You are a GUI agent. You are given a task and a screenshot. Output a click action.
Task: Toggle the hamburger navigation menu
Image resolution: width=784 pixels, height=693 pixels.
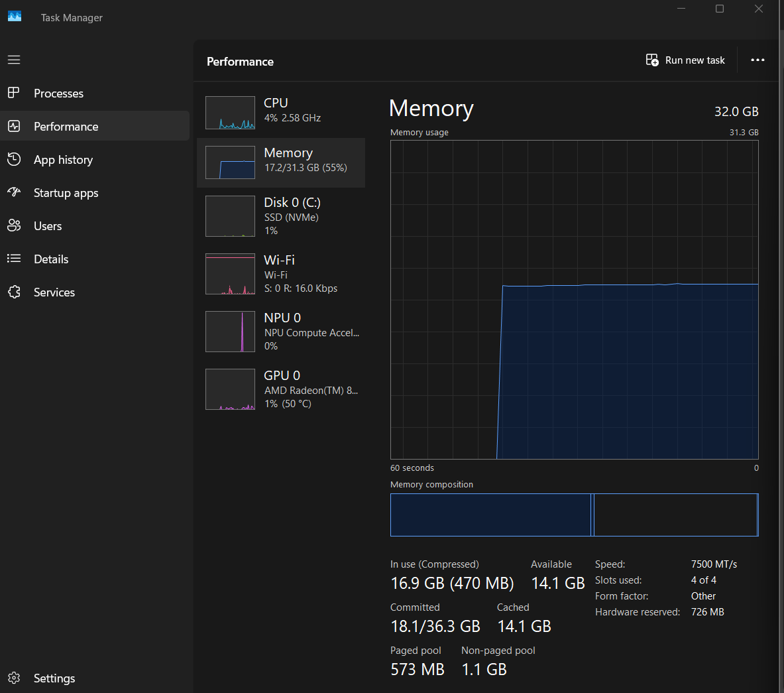pyautogui.click(x=14, y=60)
